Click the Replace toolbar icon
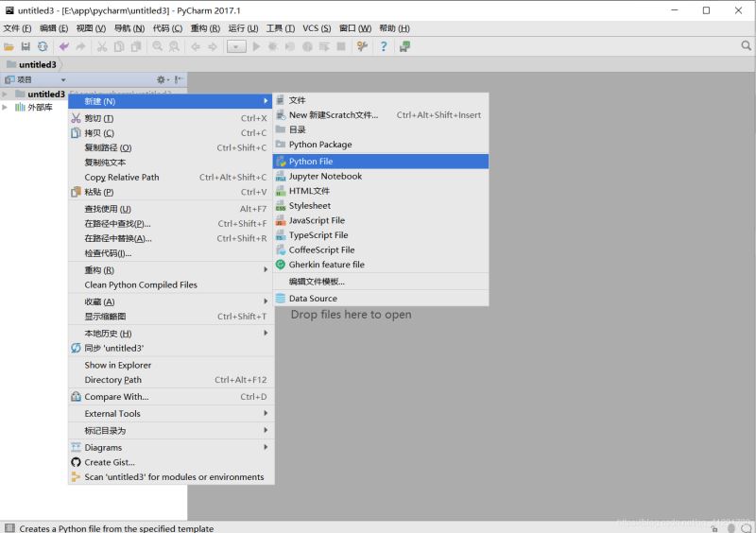The width and height of the screenshot is (756, 533). click(x=174, y=47)
